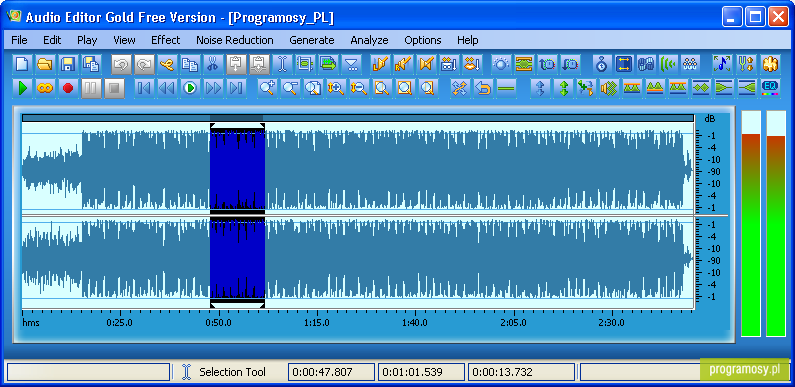Image resolution: width=795 pixels, height=387 pixels.
Task: Click the funnel filter icon
Action: tap(351, 64)
